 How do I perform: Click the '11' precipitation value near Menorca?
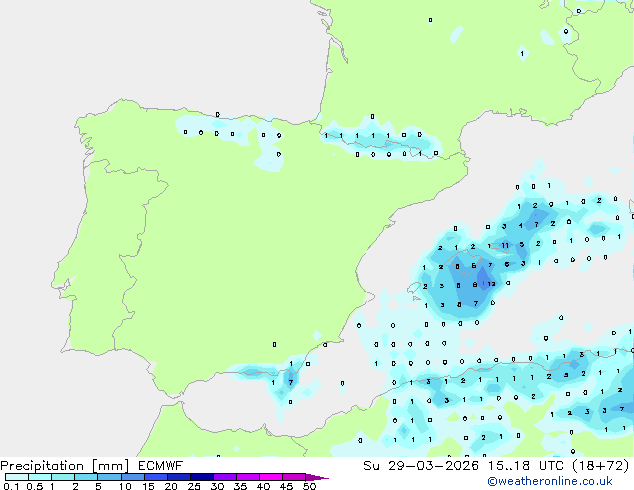[505, 245]
